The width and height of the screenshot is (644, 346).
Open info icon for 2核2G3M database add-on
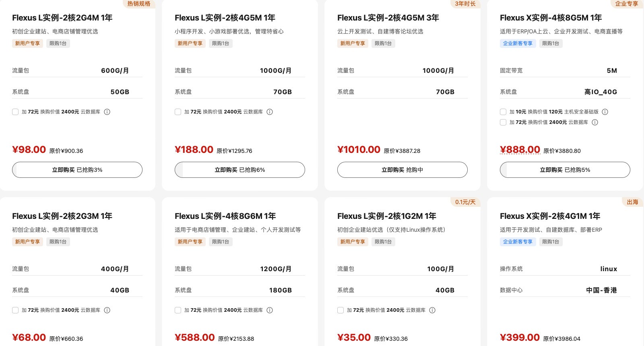tap(107, 310)
